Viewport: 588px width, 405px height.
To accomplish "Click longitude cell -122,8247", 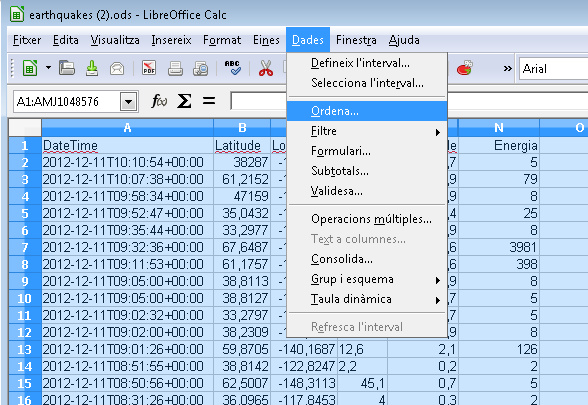I will (304, 366).
